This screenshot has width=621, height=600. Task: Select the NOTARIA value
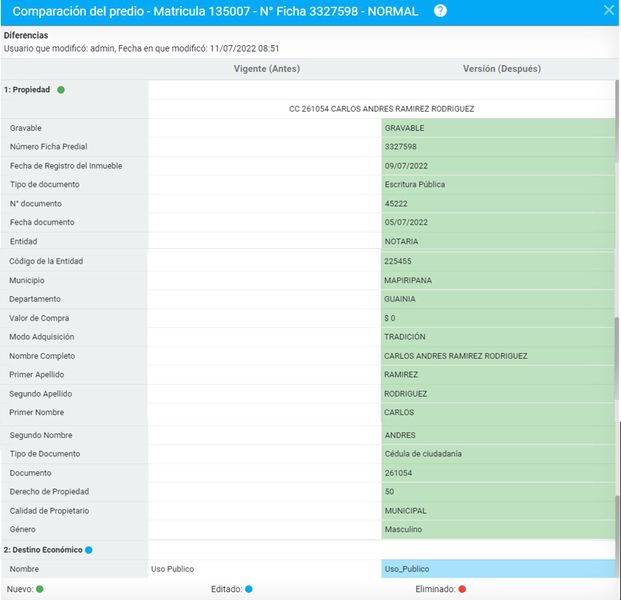tap(401, 241)
